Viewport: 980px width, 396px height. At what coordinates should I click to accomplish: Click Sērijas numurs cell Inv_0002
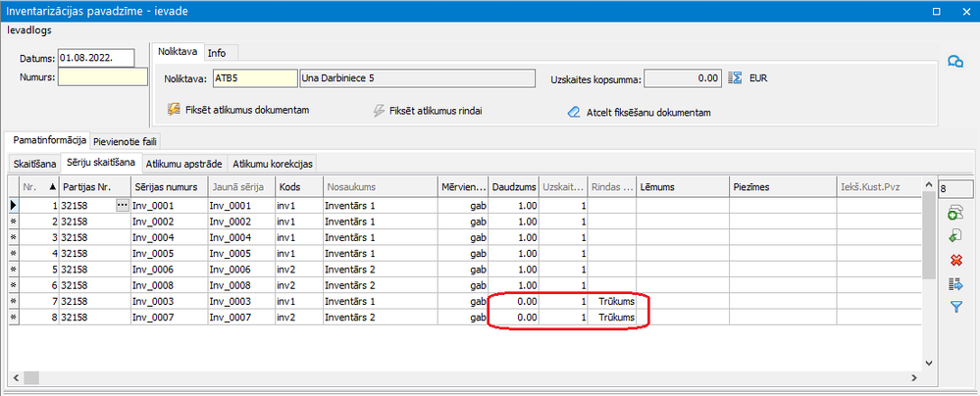coord(169,222)
